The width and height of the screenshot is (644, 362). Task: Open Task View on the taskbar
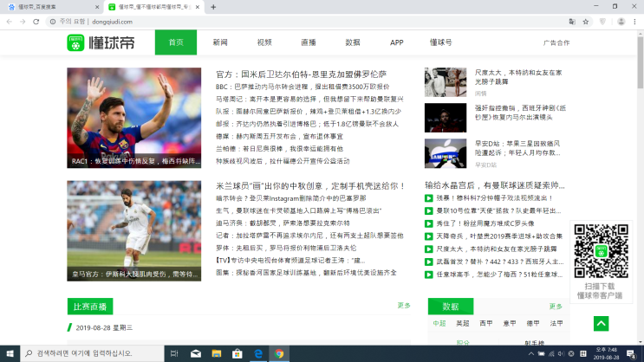pos(174,353)
